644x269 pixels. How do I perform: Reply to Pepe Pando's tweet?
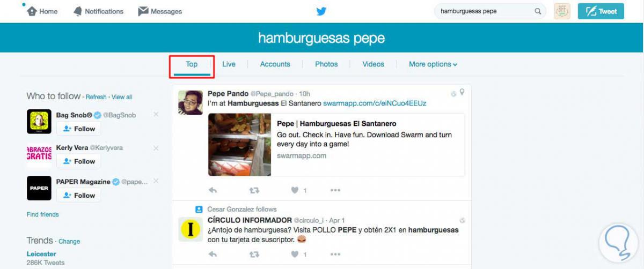point(213,190)
